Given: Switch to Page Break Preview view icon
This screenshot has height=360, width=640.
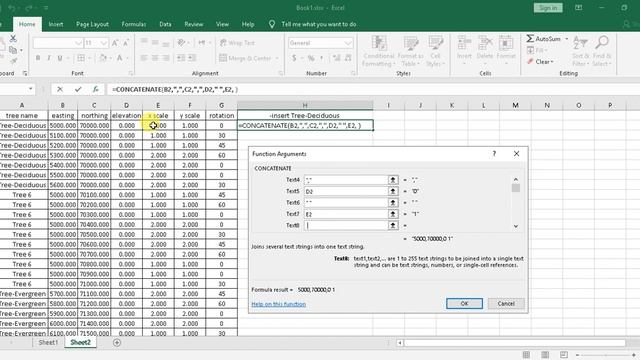Looking at the screenshot, I should pos(564,355).
